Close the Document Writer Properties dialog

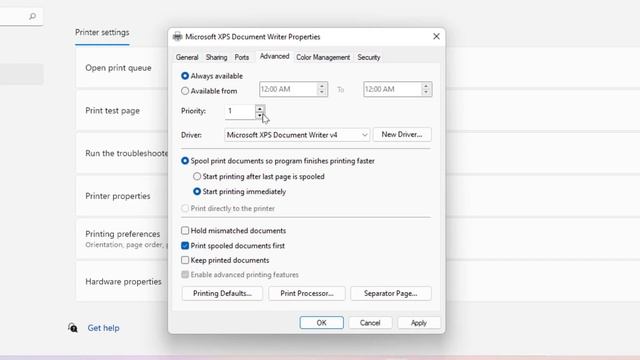pyautogui.click(x=436, y=36)
